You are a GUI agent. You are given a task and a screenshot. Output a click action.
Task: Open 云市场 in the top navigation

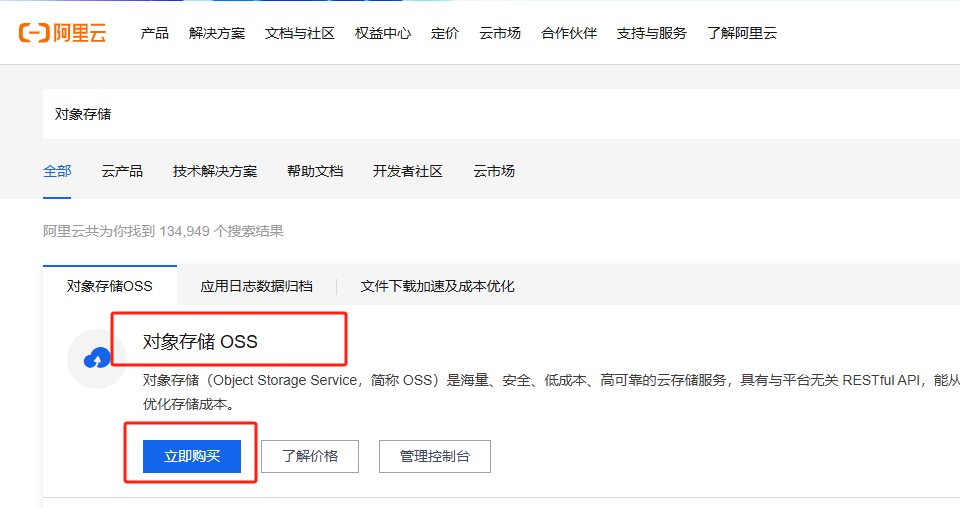tap(500, 33)
